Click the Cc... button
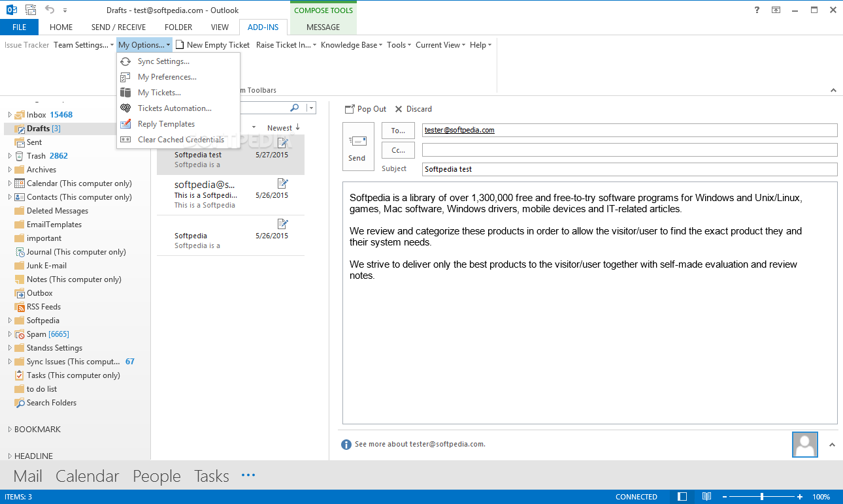The height and width of the screenshot is (504, 843). pos(398,150)
